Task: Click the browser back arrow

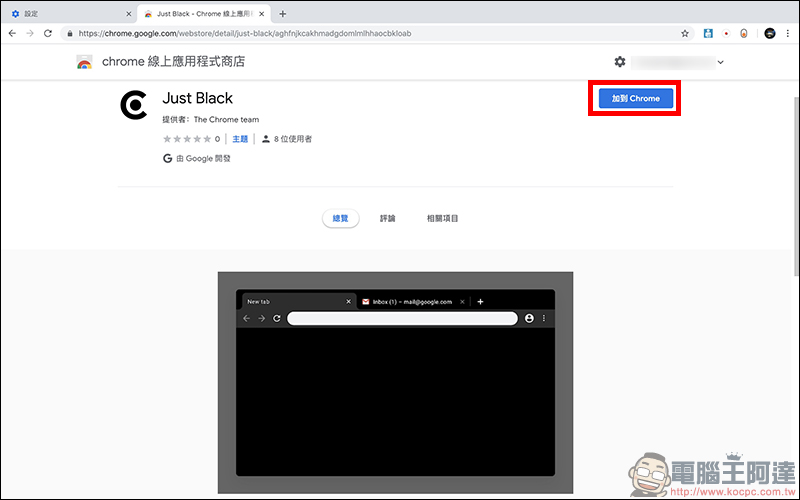Action: 12,33
